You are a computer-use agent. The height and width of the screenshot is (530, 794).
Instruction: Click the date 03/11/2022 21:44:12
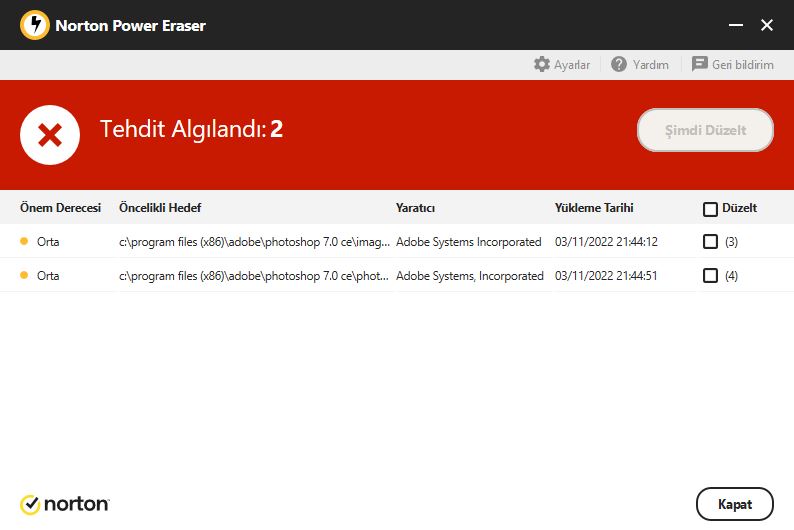point(606,242)
